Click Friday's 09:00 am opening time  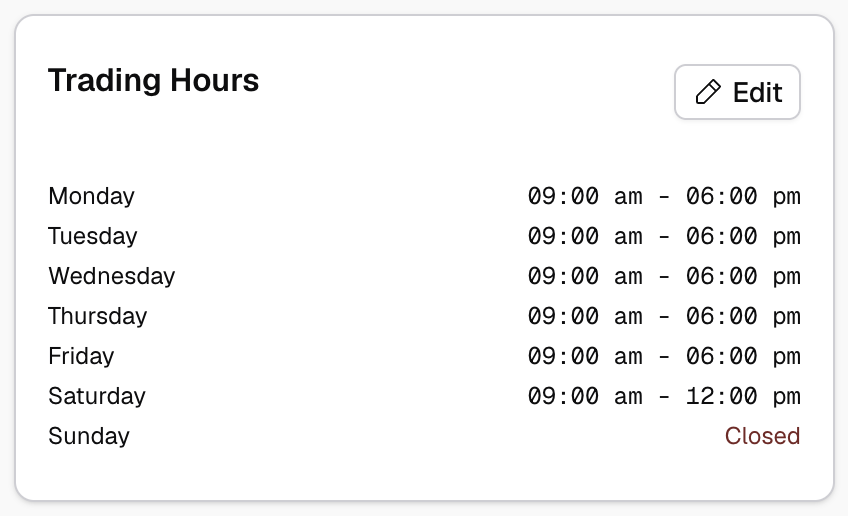(x=585, y=356)
